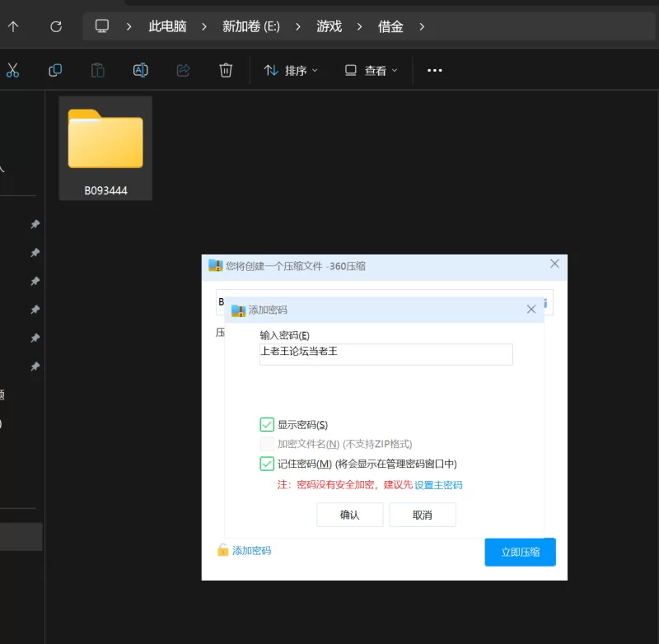This screenshot has width=659, height=644.
Task: Click 添加密码 link at dialog bottom
Action: (252, 551)
